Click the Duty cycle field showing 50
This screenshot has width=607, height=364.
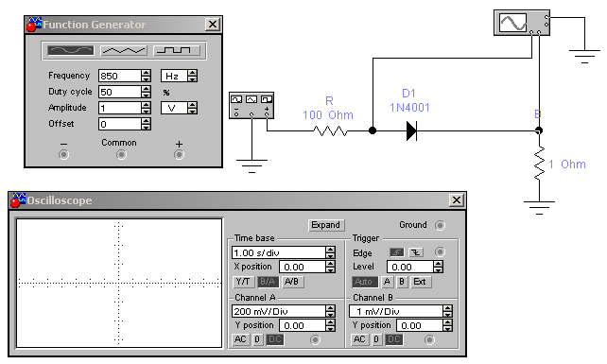pyautogui.click(x=120, y=92)
